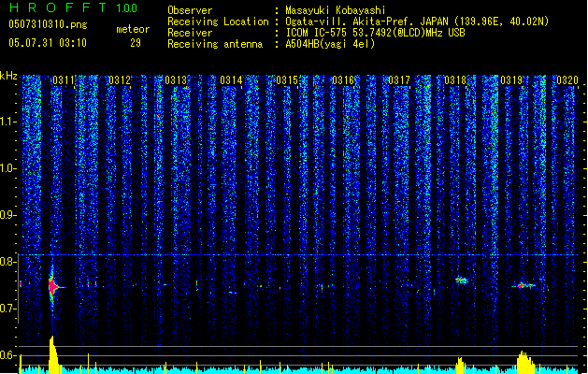Click the 0.7 kHz axis label

click(x=7, y=309)
